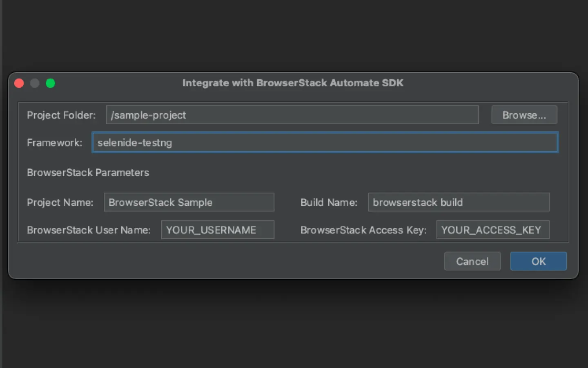Click the Build Name input field
This screenshot has width=588, height=368.
point(458,202)
